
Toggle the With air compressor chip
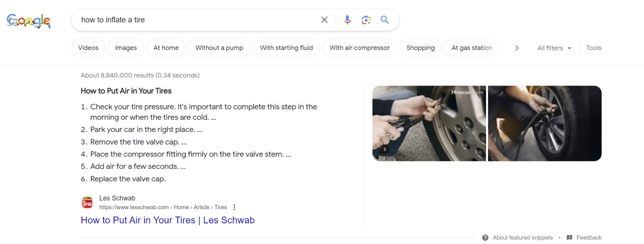pos(360,48)
